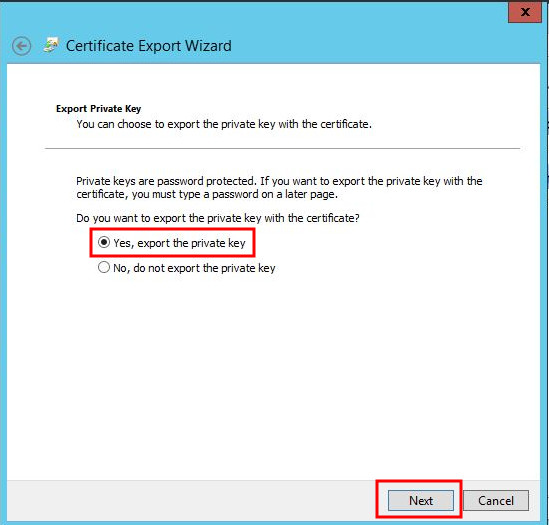This screenshot has height=525, width=549.
Task: Proceed by clicking the Next button
Action: 421,500
